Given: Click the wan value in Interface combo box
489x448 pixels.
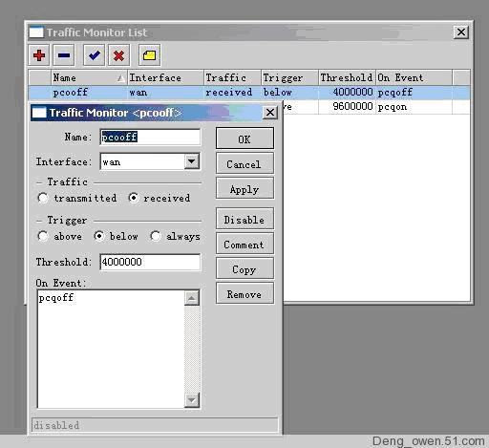Looking at the screenshot, I should click(112, 162).
